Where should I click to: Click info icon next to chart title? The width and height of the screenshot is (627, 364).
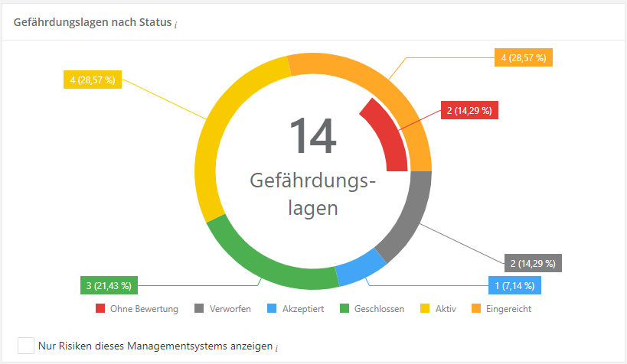[x=175, y=24]
